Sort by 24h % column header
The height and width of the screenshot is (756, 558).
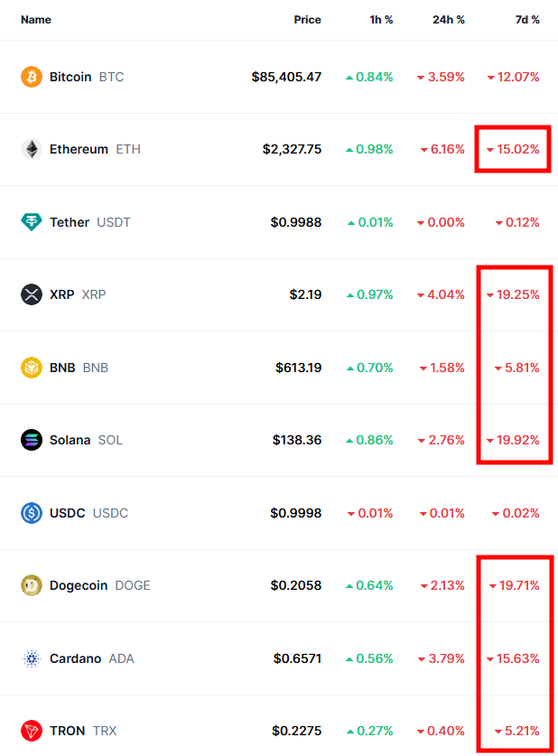[449, 19]
